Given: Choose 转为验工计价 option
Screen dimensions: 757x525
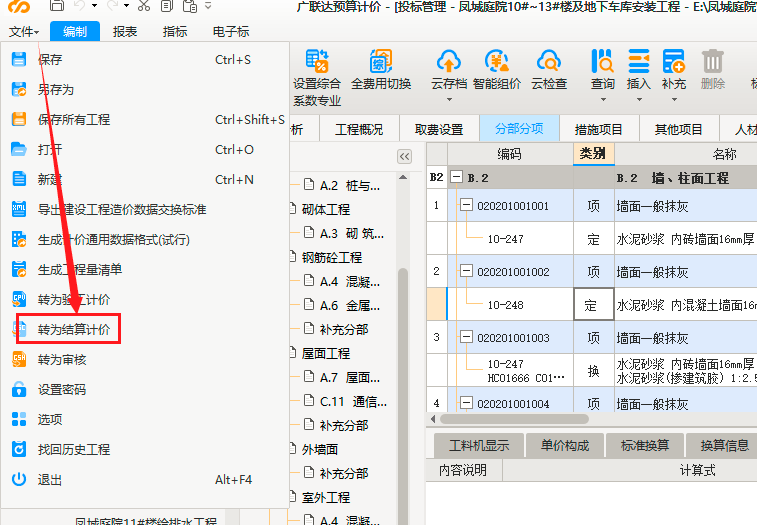Looking at the screenshot, I should pos(145,299).
